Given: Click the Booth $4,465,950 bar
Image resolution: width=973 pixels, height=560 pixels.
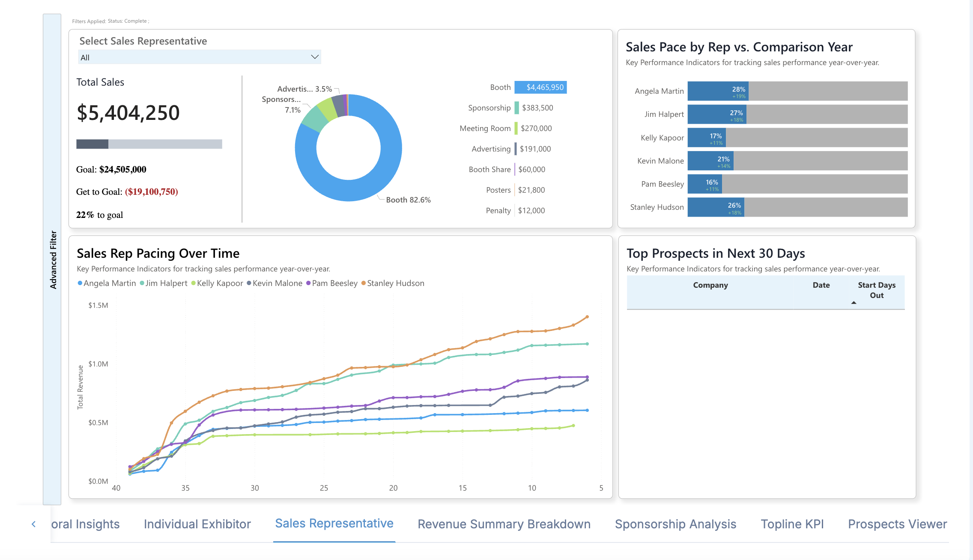Looking at the screenshot, I should (540, 87).
